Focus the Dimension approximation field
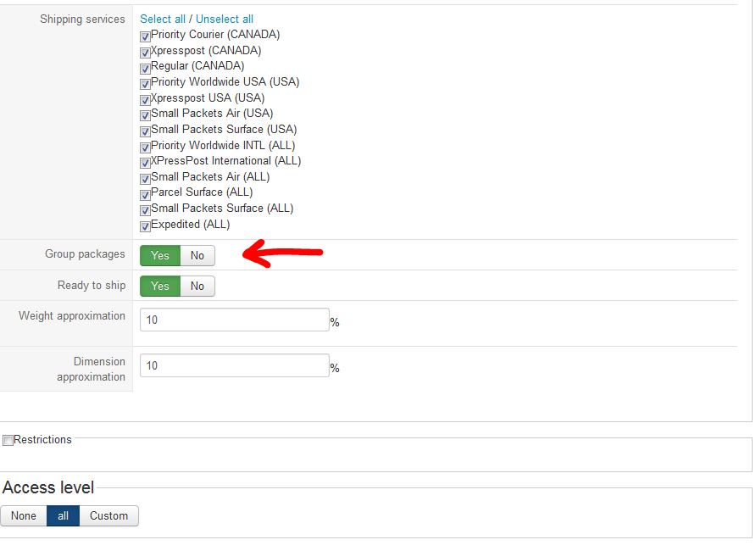The height and width of the screenshot is (551, 756). tap(234, 365)
